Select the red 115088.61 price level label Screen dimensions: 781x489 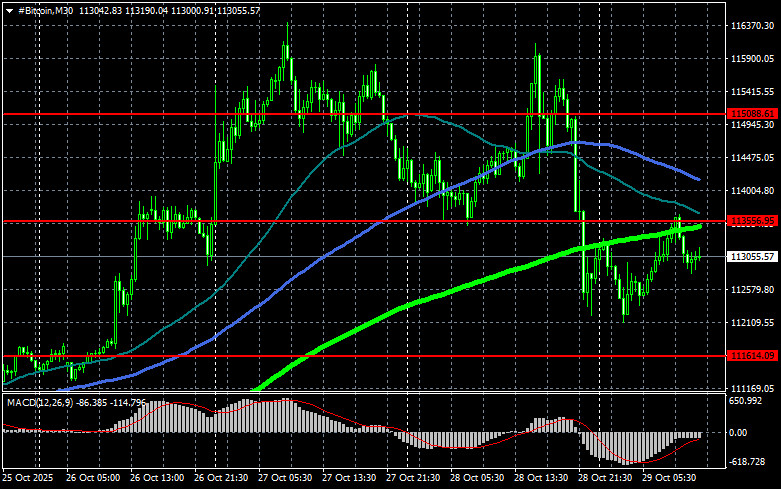pos(752,114)
